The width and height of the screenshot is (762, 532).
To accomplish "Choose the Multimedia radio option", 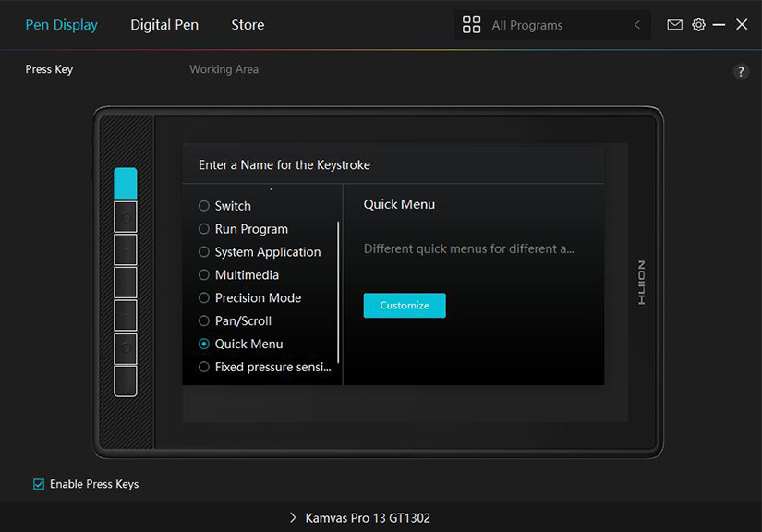I will tap(204, 275).
